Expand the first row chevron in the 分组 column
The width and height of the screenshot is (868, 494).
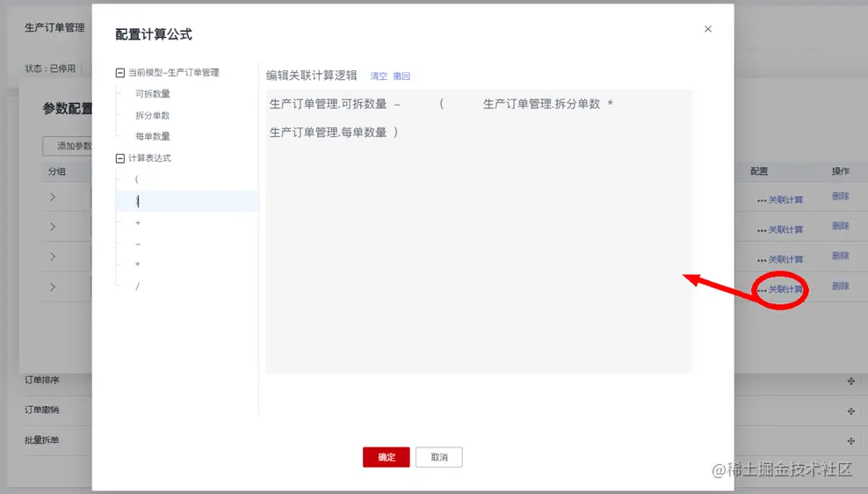53,197
